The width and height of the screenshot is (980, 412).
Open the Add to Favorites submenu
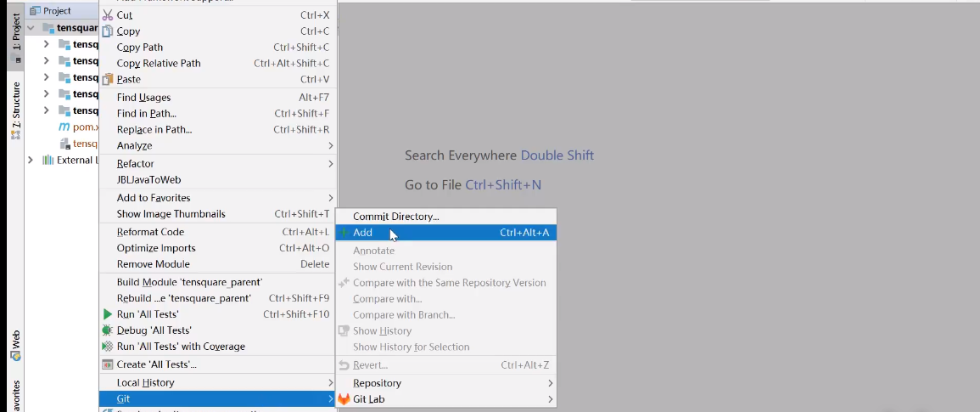pos(218,198)
